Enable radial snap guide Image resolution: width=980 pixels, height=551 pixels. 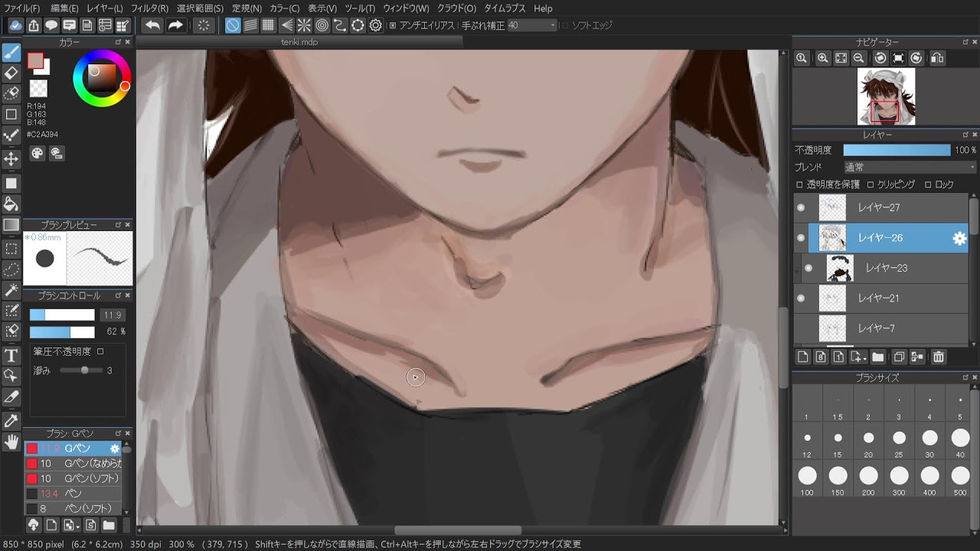tap(304, 25)
